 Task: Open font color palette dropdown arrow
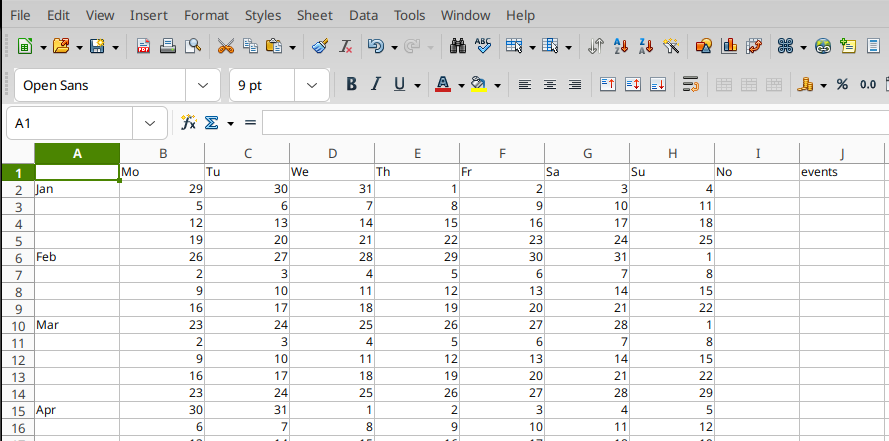[461, 86]
